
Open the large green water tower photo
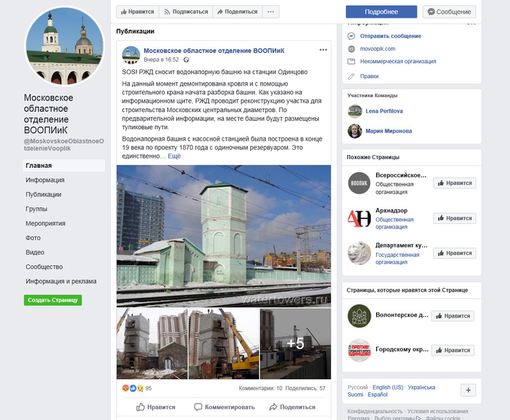[224, 236]
